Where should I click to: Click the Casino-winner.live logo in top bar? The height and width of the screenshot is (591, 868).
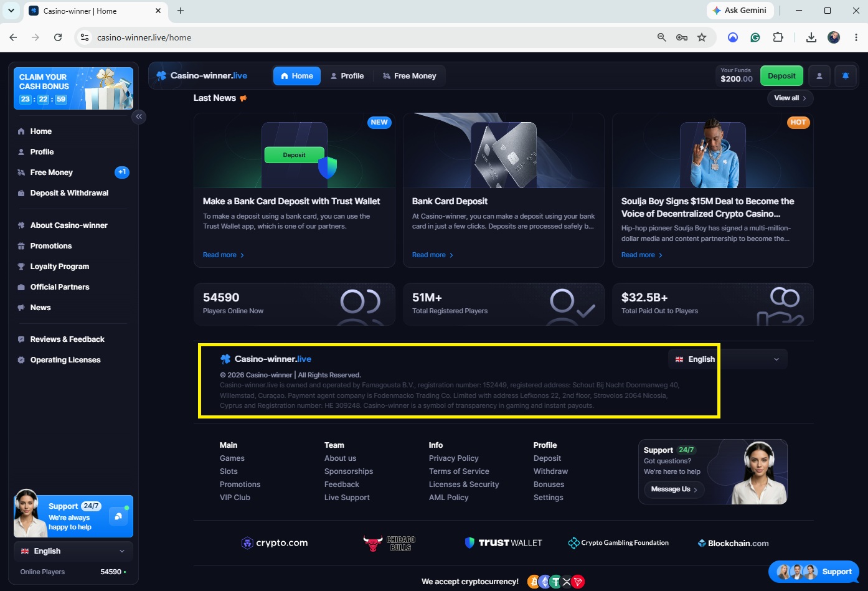point(202,76)
